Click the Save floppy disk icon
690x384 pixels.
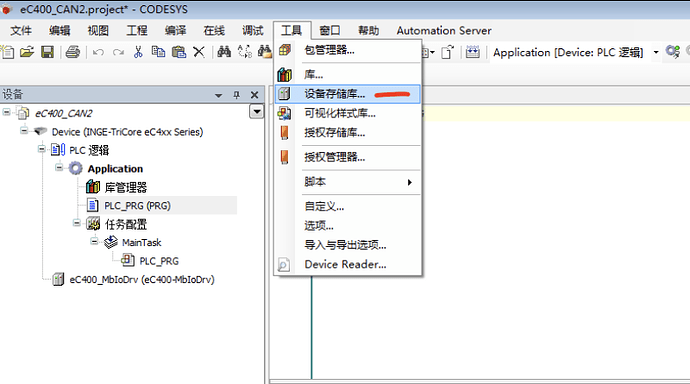[47, 52]
